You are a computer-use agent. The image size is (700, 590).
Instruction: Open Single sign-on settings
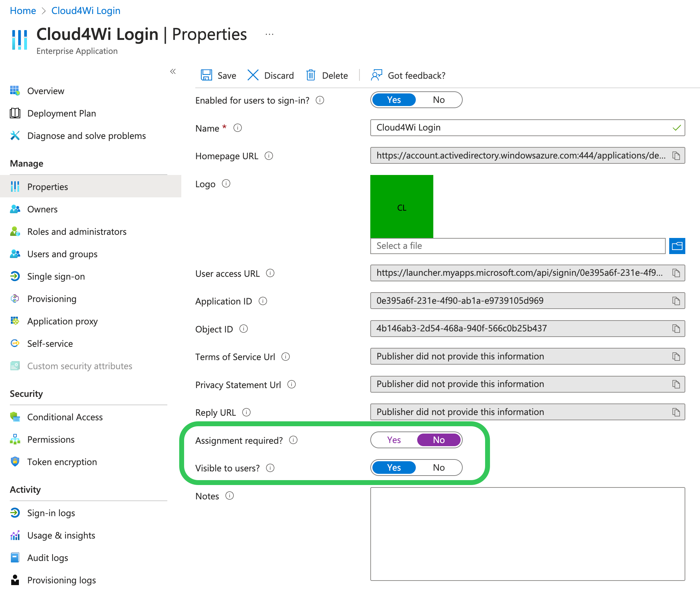(90, 276)
